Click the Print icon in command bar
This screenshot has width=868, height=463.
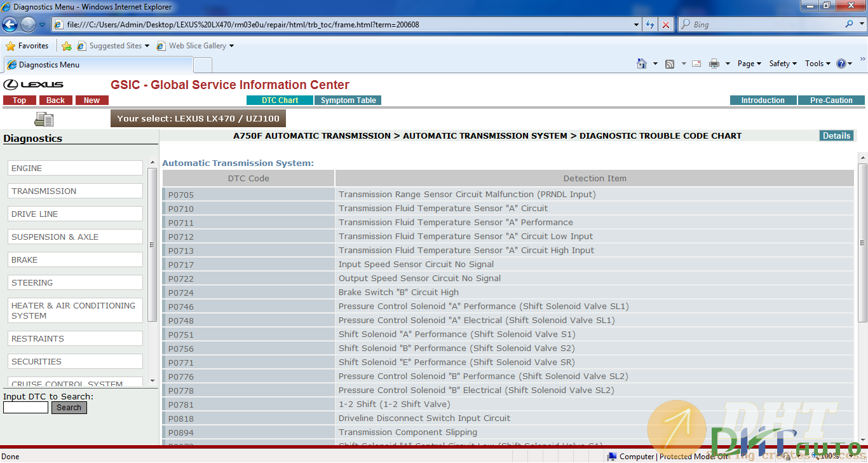[714, 64]
